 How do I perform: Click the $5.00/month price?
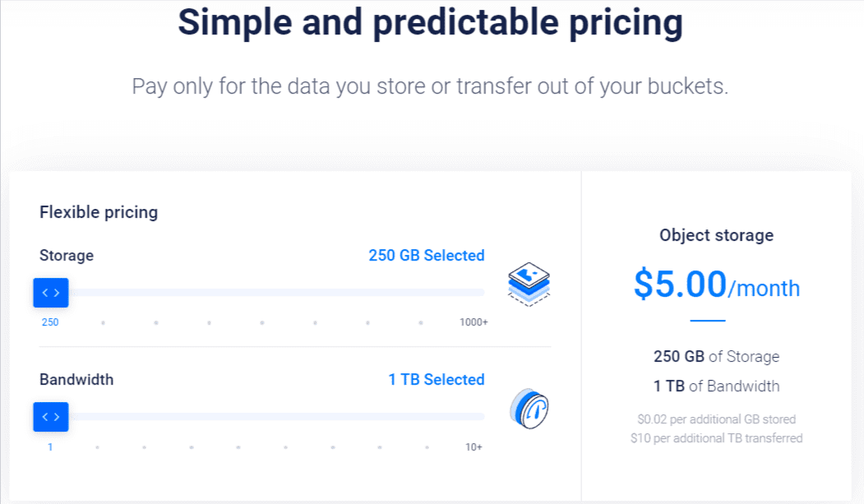coord(716,284)
